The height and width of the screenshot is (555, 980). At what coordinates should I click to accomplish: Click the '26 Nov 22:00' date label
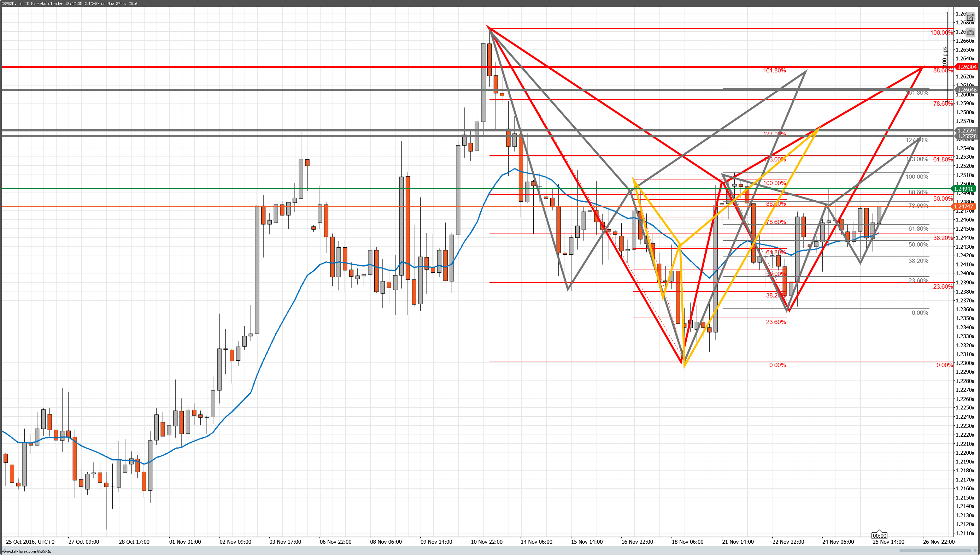pyautogui.click(x=939, y=542)
